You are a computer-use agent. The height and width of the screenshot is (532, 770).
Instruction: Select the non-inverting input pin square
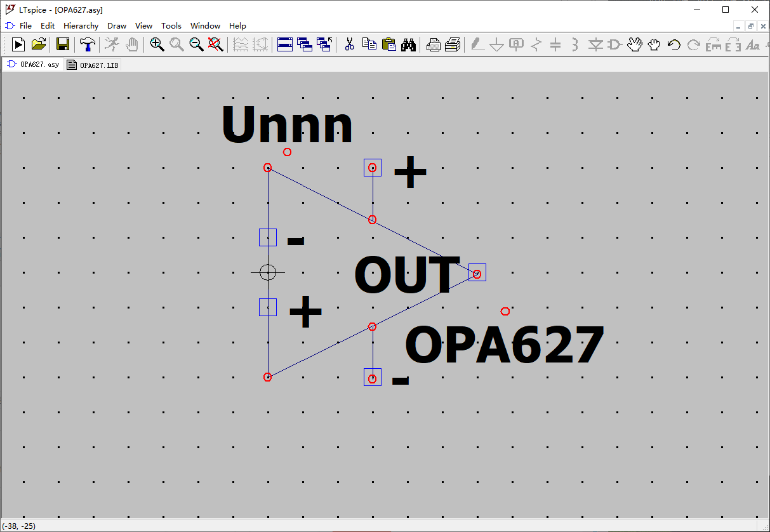[268, 307]
